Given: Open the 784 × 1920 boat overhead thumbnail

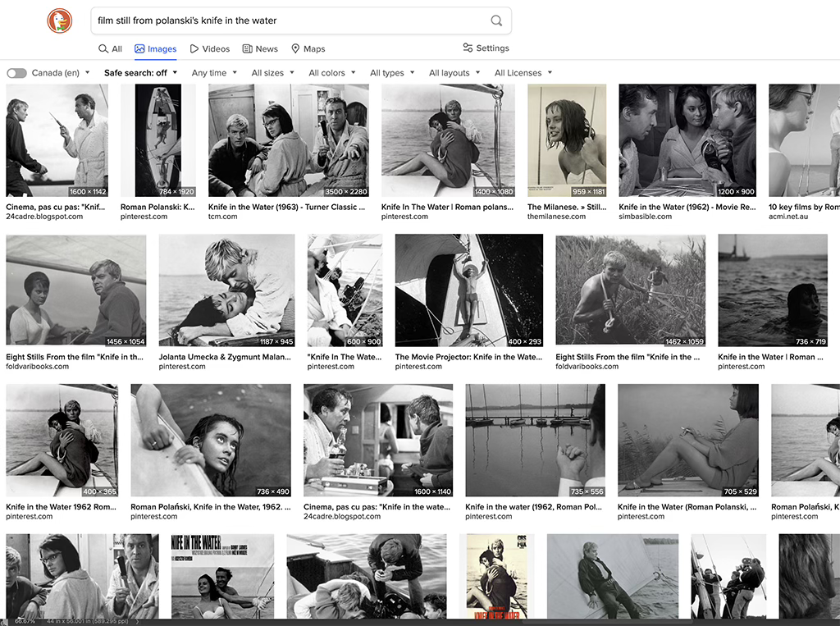Looking at the screenshot, I should 158,140.
